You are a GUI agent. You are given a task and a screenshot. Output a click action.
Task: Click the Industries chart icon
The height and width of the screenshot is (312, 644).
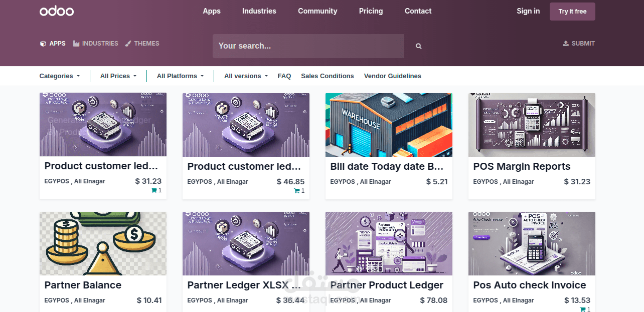[76, 44]
